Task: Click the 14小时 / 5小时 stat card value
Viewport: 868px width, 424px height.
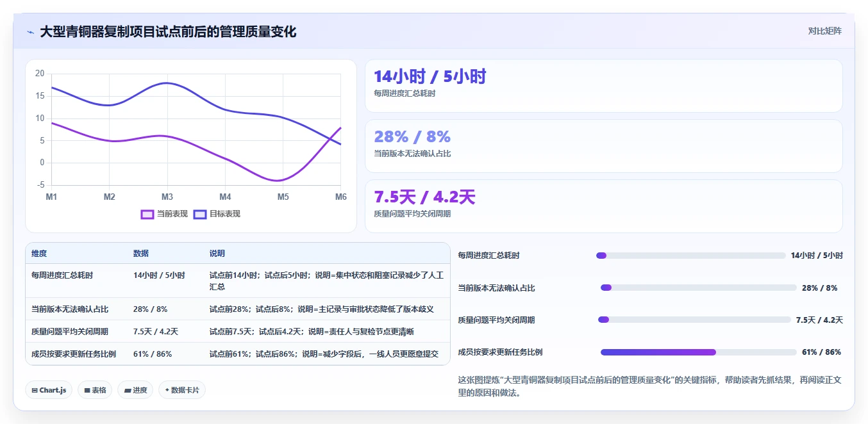Action: pos(430,77)
